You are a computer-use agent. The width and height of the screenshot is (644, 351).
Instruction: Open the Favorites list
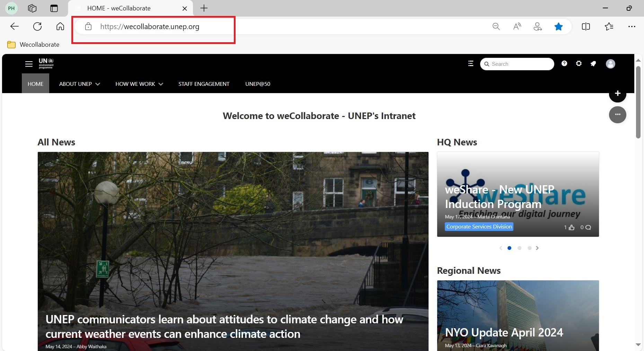click(609, 26)
